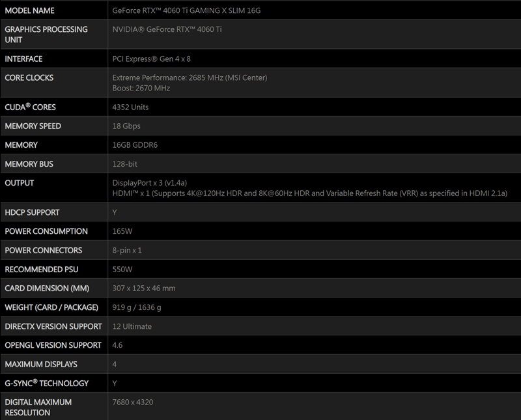
Task: Click the MEMORY BUS row label
Action: [29, 164]
